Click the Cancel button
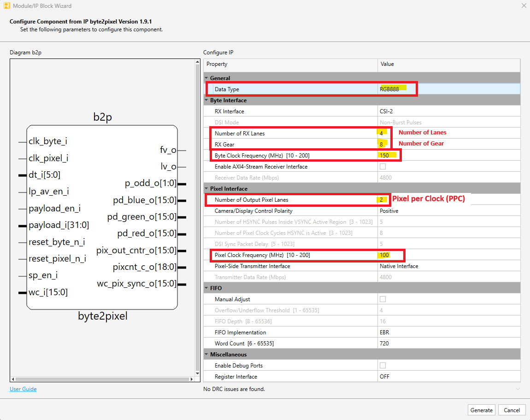 click(512, 410)
